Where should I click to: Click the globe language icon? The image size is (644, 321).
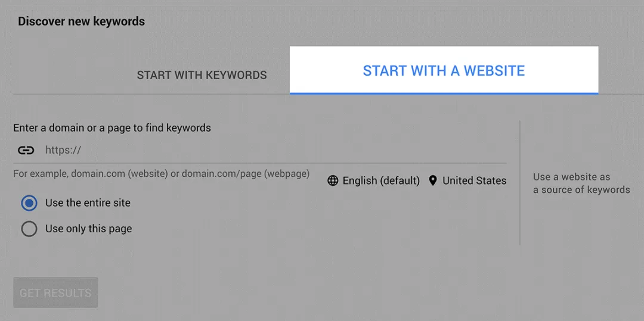pyautogui.click(x=333, y=180)
